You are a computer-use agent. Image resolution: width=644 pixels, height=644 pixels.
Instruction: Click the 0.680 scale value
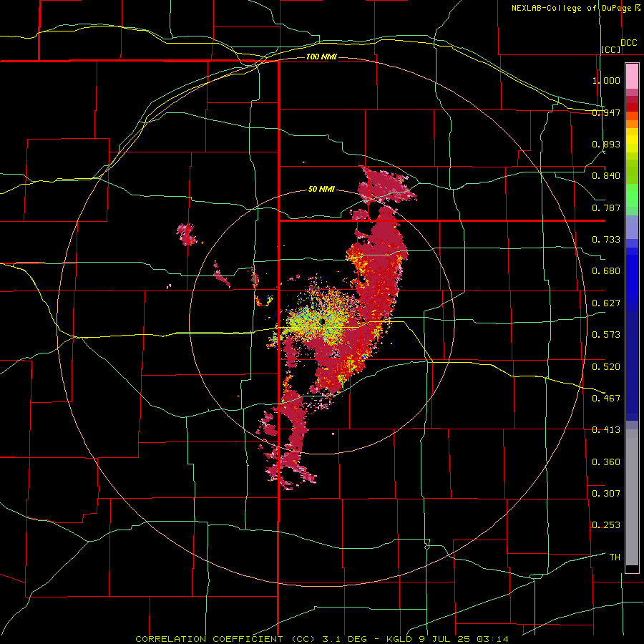point(606,271)
